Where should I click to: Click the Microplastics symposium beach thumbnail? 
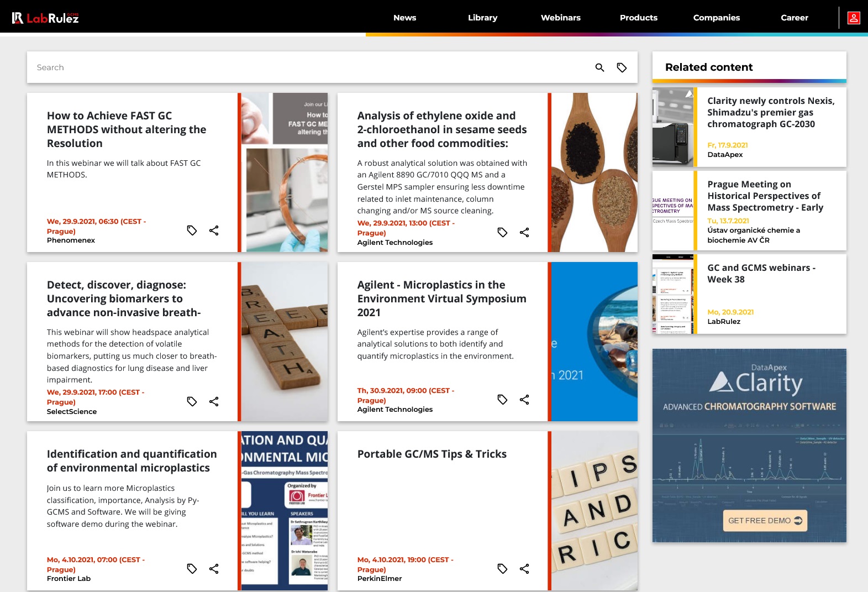pyautogui.click(x=595, y=342)
